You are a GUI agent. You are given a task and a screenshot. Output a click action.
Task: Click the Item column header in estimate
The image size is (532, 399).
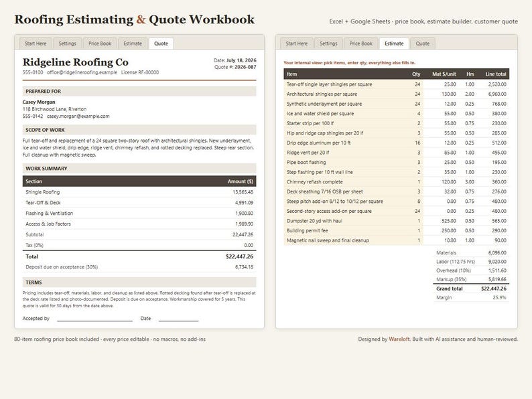291,74
